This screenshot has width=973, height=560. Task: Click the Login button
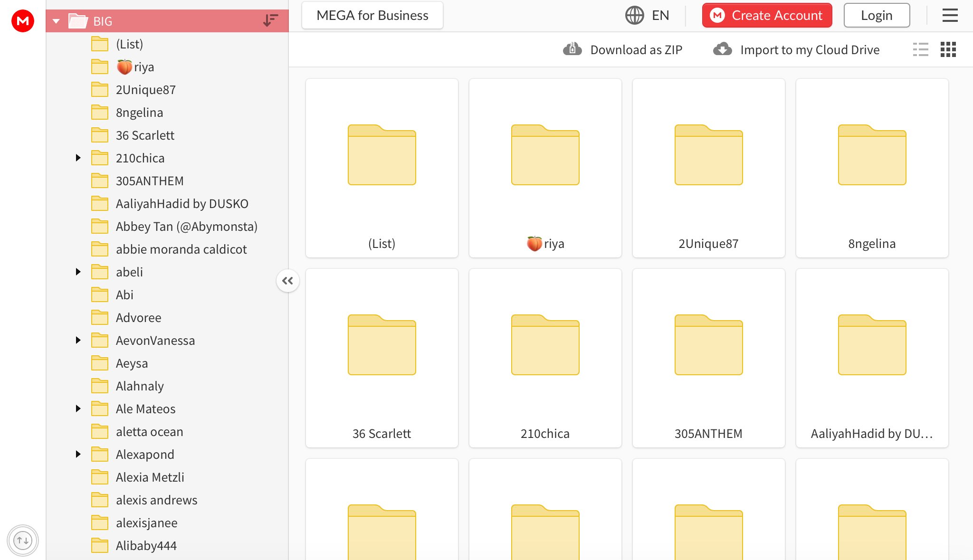[877, 15]
